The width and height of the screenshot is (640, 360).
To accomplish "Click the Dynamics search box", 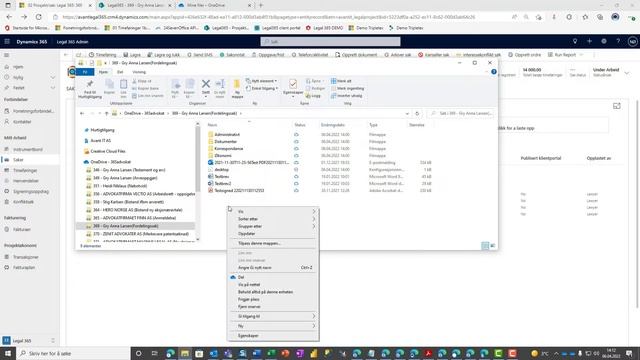I will (x=331, y=42).
